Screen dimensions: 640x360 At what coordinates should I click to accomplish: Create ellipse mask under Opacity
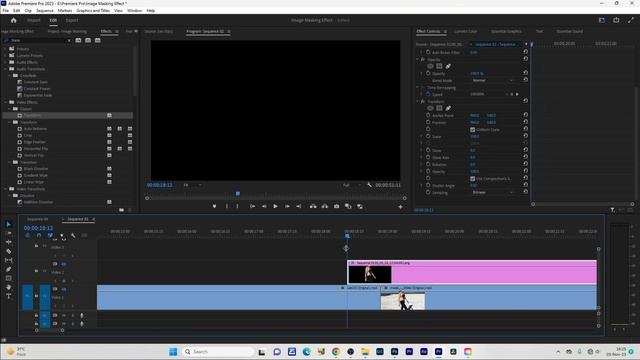click(x=430, y=66)
